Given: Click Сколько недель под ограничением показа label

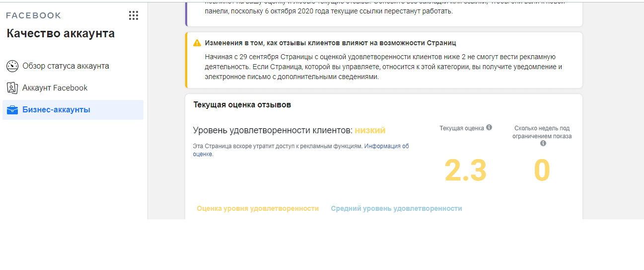Looking at the screenshot, I should 542,132.
